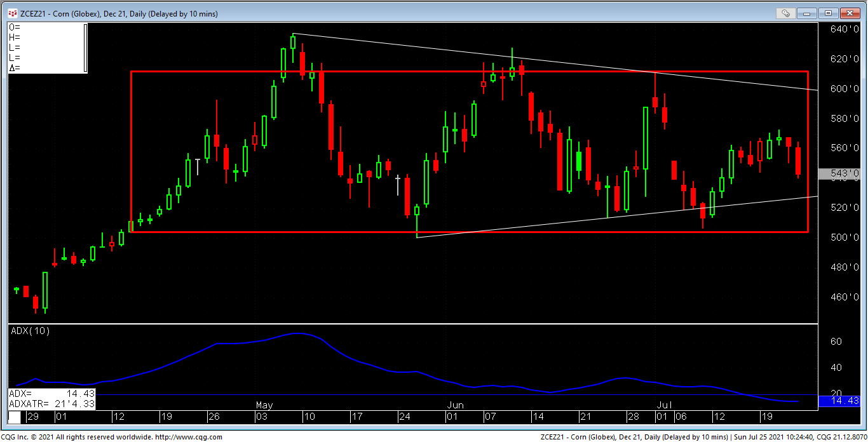Viewport: 868px width, 442px height.
Task: Click the gray 543'0 last price marker
Action: point(839,173)
